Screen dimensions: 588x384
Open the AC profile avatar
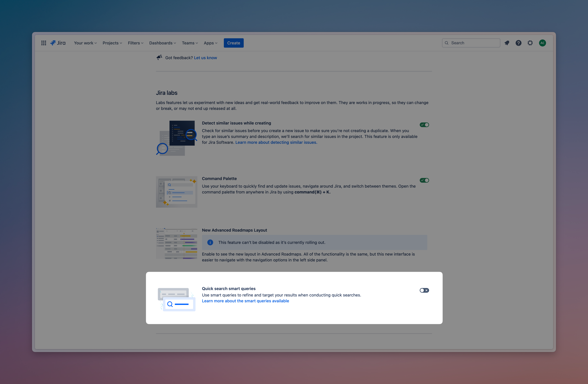(x=543, y=43)
